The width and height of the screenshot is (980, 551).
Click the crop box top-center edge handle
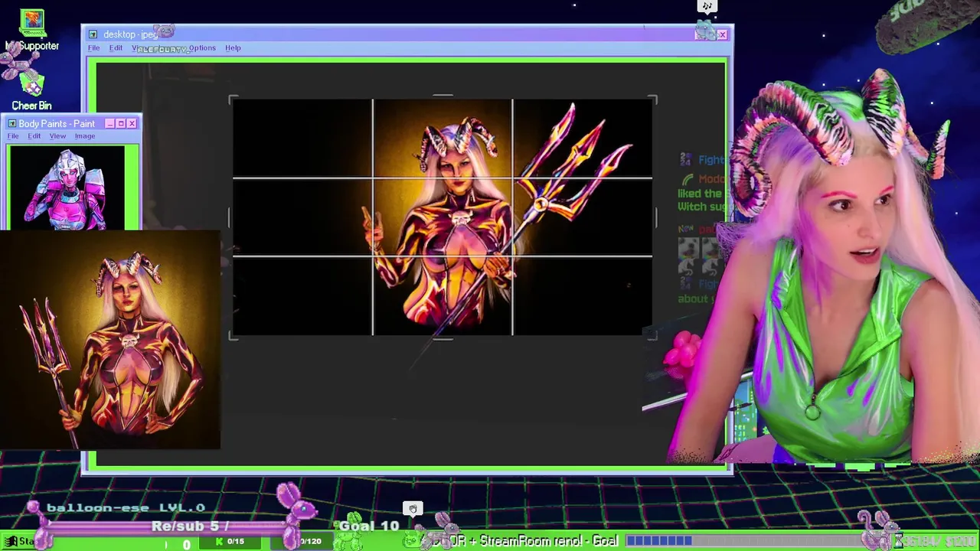coord(443,96)
